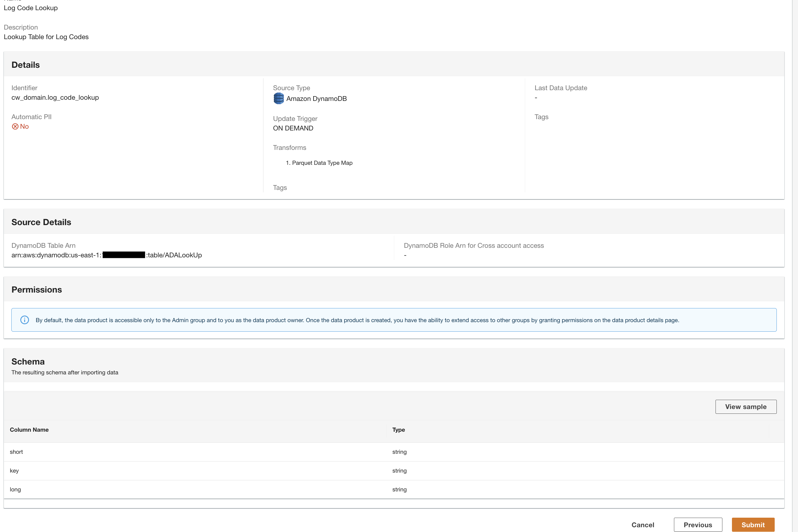Click the Cancel button

click(643, 525)
